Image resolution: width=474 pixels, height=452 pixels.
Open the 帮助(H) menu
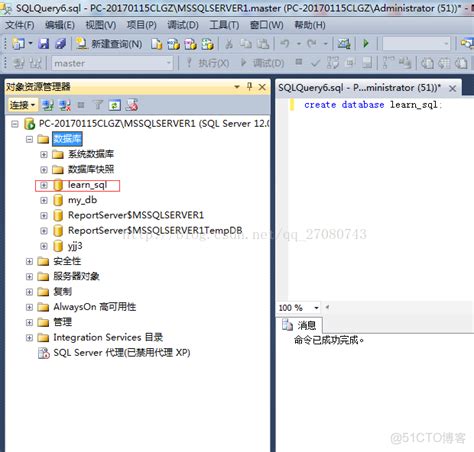[310, 25]
